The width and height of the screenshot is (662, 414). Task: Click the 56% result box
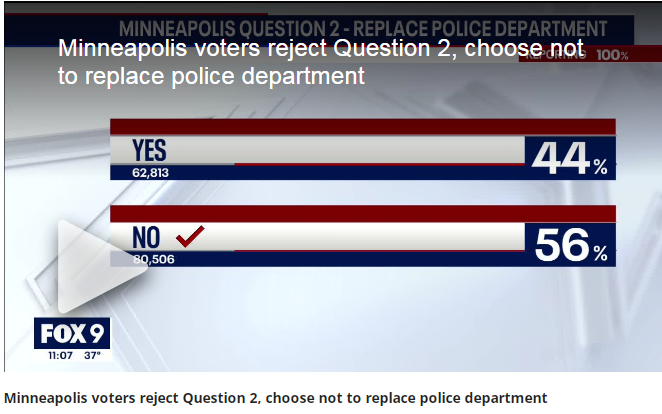570,245
